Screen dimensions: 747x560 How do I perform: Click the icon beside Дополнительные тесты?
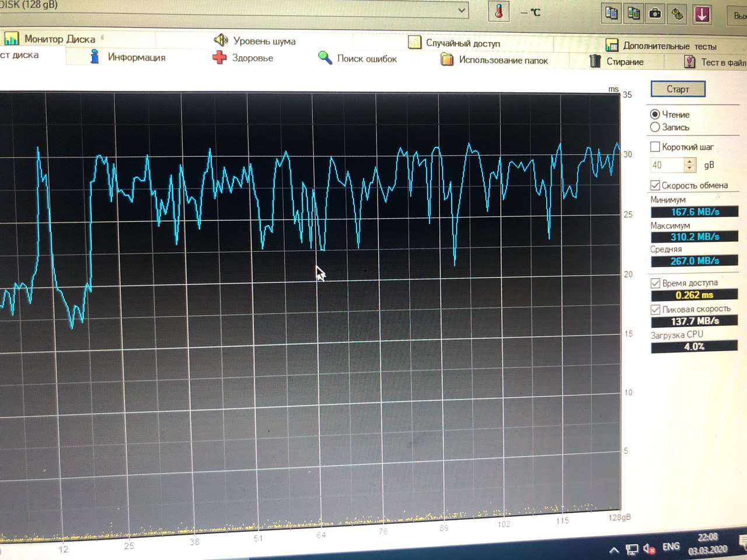coord(612,45)
